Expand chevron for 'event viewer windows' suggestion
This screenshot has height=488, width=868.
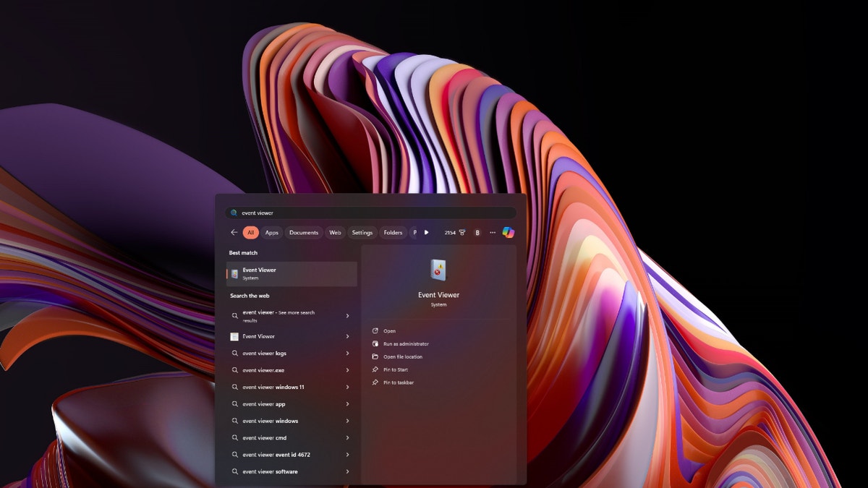click(x=348, y=421)
